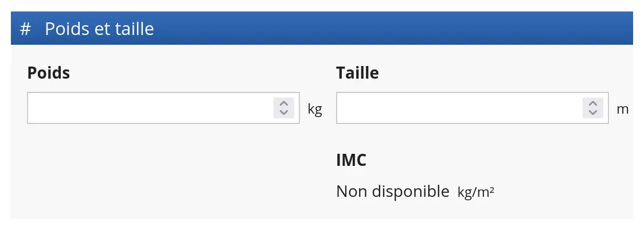Screen dimensions: 644x229
Task: Click the m unit beside Taille
Action: point(623,110)
